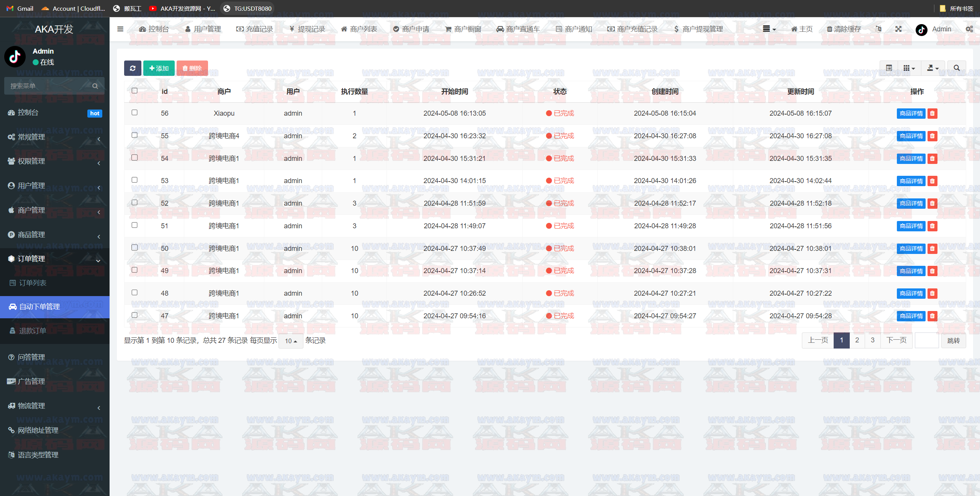Click the red trash icon for order 56
This screenshot has width=980, height=496.
[932, 113]
